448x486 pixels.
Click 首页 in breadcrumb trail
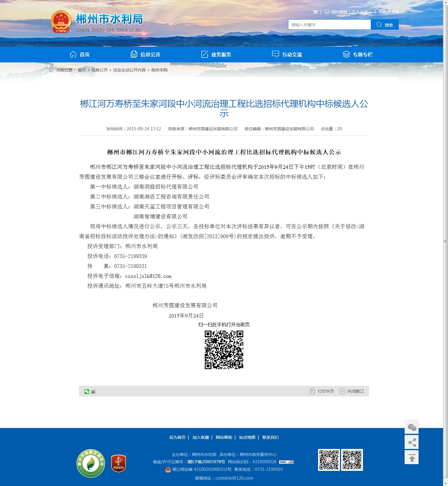(82, 70)
